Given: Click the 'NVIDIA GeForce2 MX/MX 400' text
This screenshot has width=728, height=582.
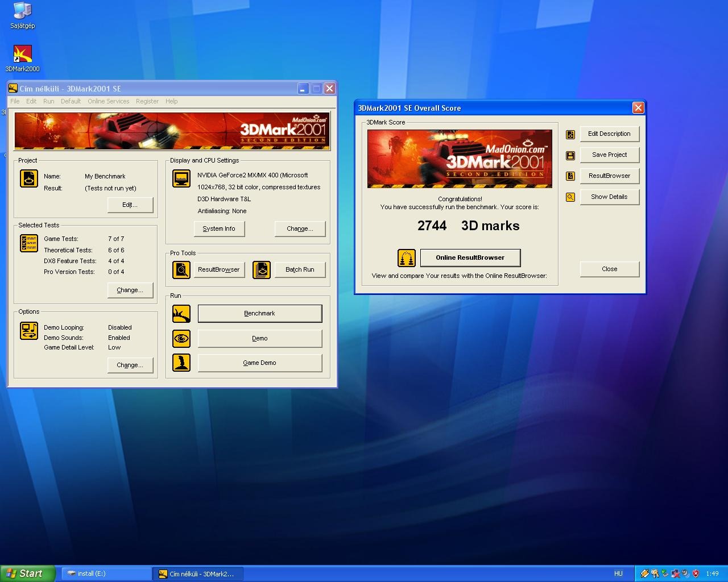Looking at the screenshot, I should (x=253, y=175).
